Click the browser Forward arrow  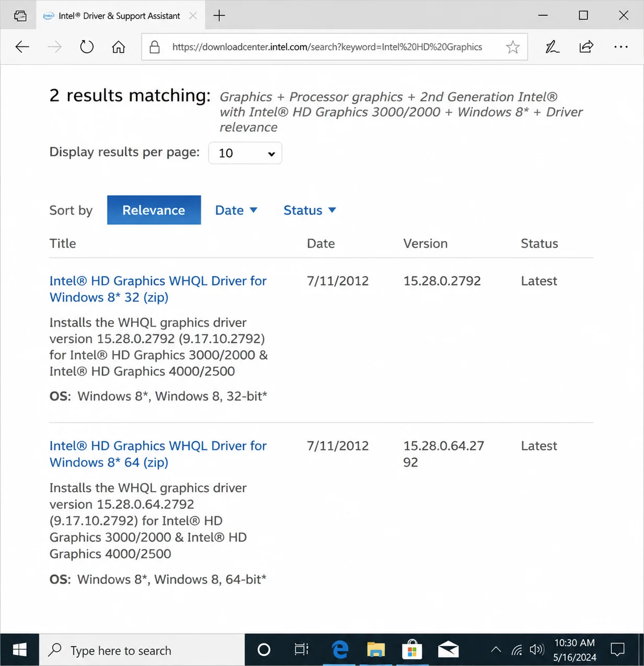click(x=54, y=47)
